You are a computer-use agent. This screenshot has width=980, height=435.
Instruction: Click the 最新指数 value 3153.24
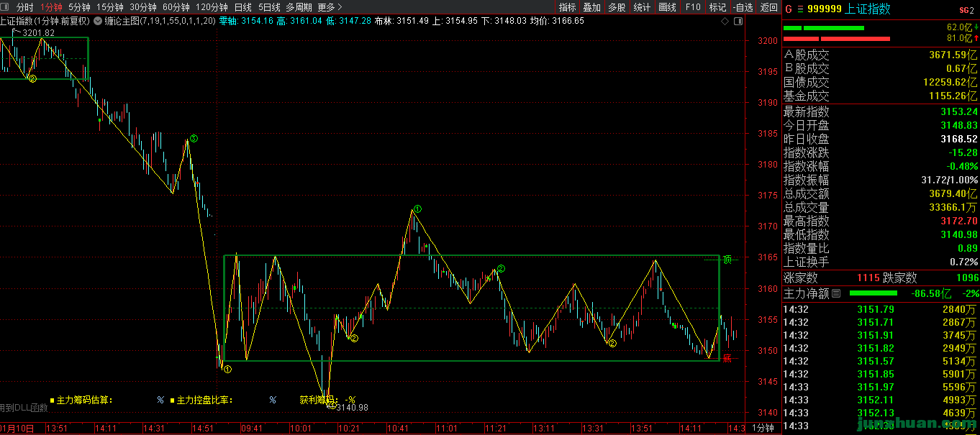[x=959, y=111]
